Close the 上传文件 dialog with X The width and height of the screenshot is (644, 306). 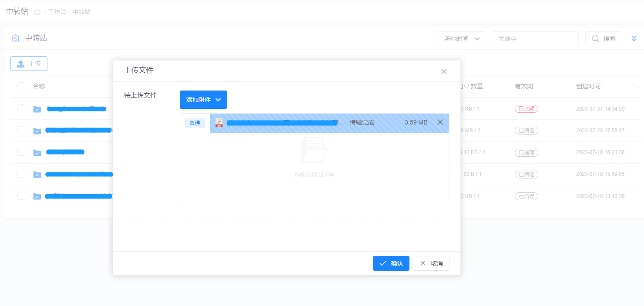pos(444,71)
